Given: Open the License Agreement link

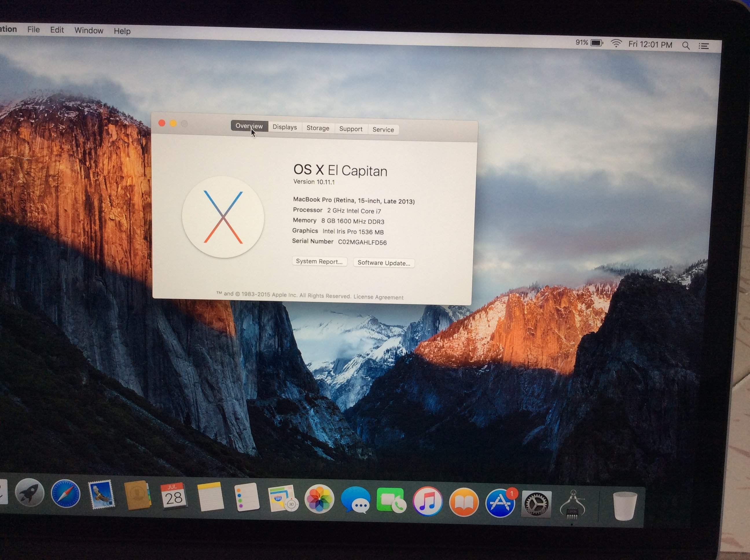Looking at the screenshot, I should pos(378,297).
